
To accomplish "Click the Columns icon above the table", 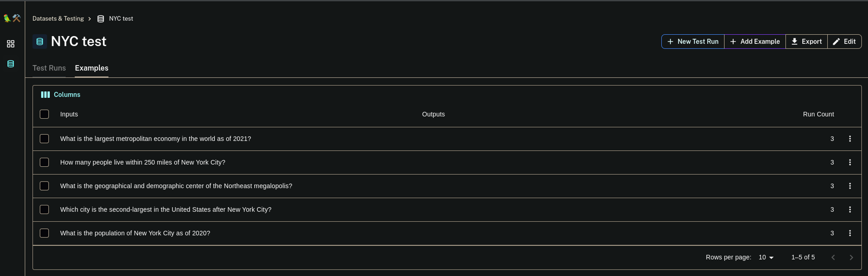I will tap(45, 94).
